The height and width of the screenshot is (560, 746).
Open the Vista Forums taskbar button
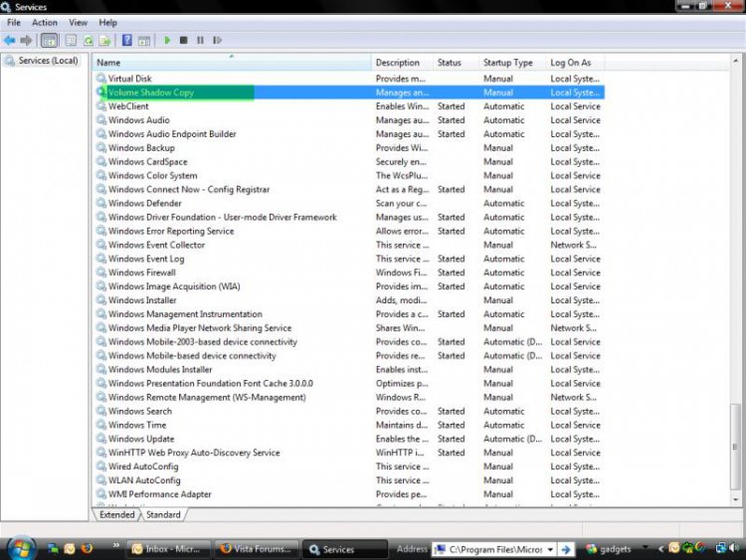pyautogui.click(x=257, y=549)
